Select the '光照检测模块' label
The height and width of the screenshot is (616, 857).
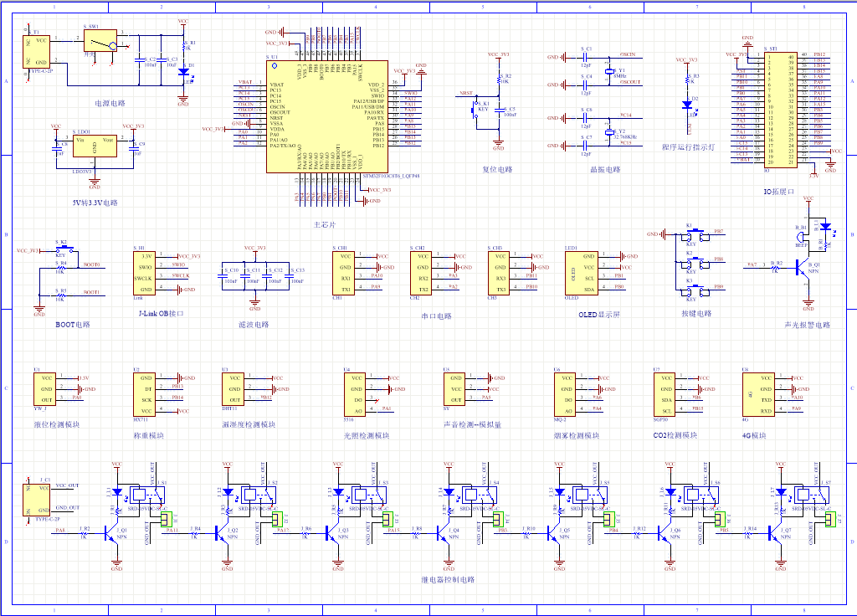(x=367, y=435)
